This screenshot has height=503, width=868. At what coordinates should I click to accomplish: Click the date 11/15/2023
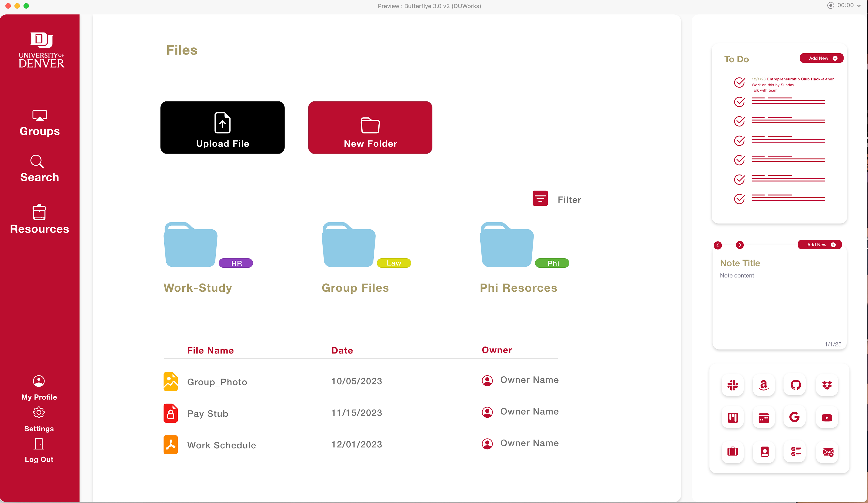click(x=356, y=413)
